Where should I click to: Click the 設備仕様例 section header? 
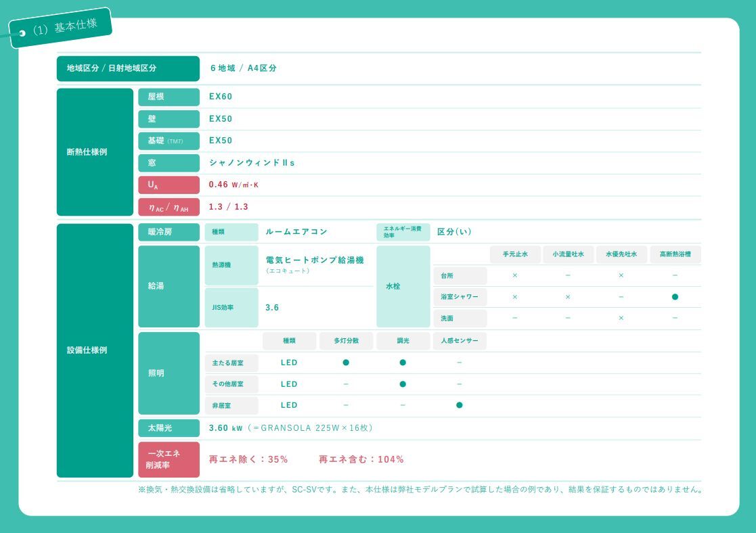pos(95,350)
